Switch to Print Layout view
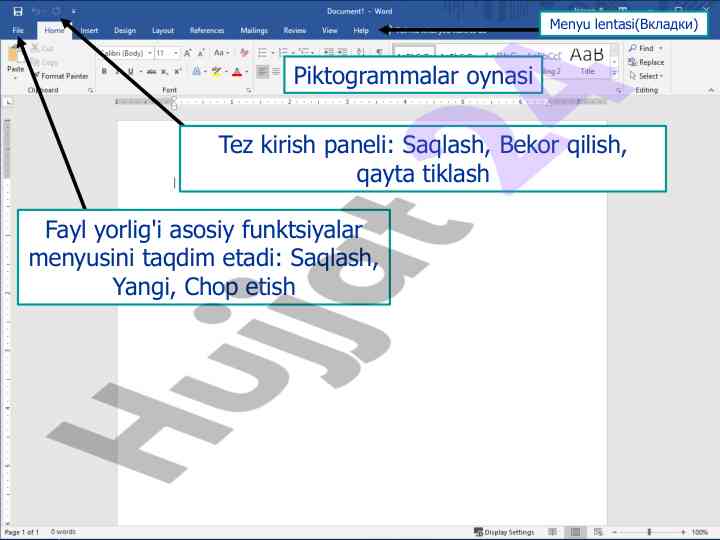The image size is (720, 540). tap(575, 532)
